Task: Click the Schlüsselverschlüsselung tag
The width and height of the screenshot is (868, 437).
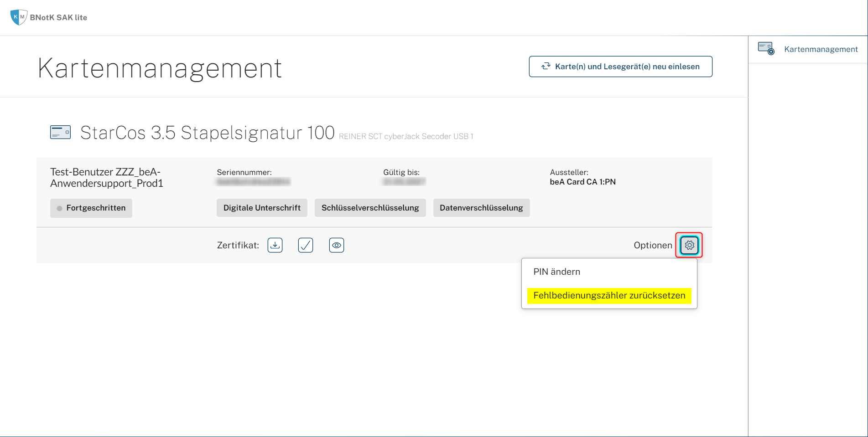Action: point(370,208)
